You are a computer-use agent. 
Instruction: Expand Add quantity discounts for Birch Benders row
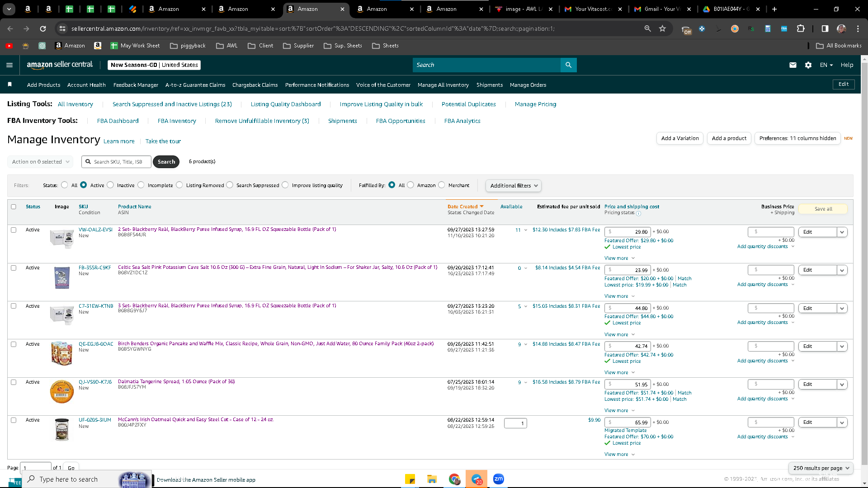(766, 361)
